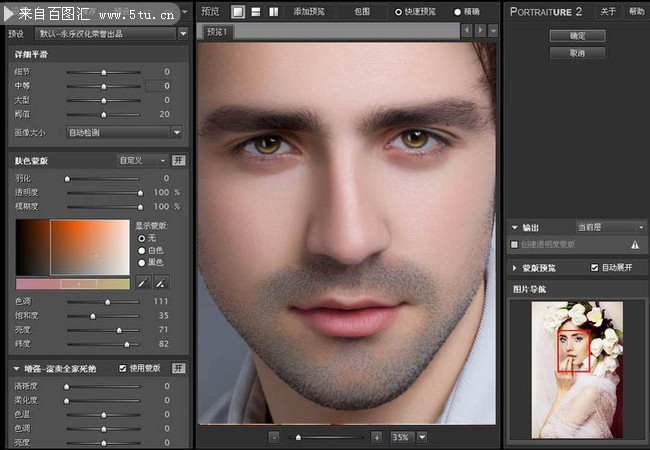The image size is (650, 450).
Task: Click the 阈值 threshold slider
Action: [x=104, y=114]
